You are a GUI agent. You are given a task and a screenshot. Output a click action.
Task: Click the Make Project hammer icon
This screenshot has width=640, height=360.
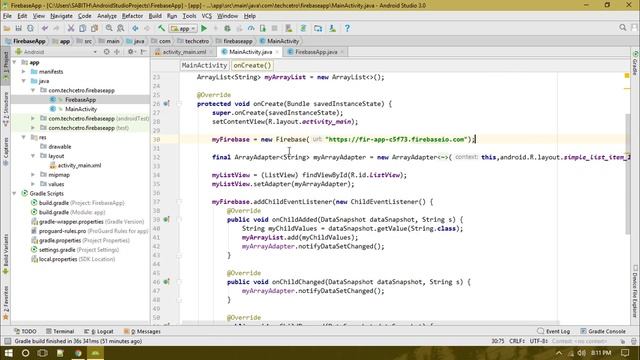pyautogui.click(x=162, y=29)
